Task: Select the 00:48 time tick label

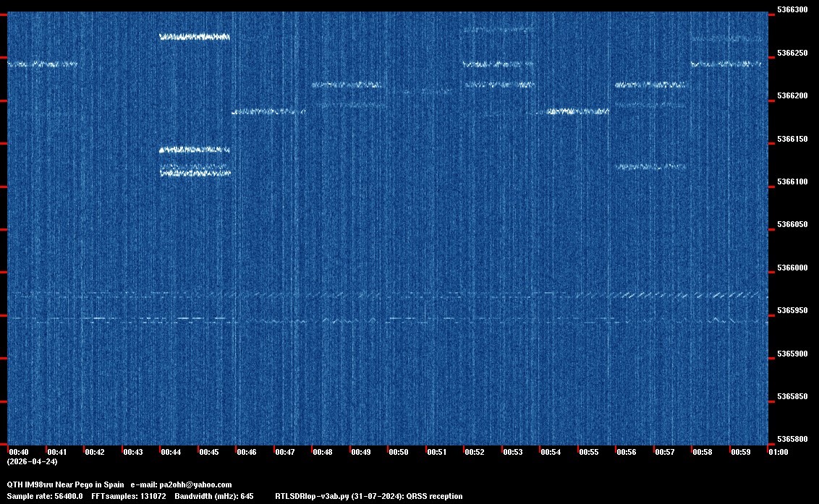Action: click(x=323, y=452)
